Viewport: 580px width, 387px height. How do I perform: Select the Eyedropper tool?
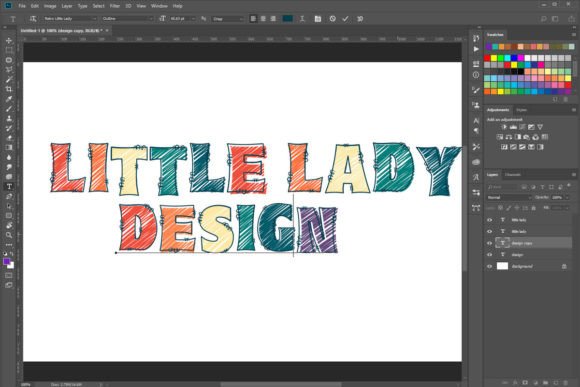click(x=9, y=99)
